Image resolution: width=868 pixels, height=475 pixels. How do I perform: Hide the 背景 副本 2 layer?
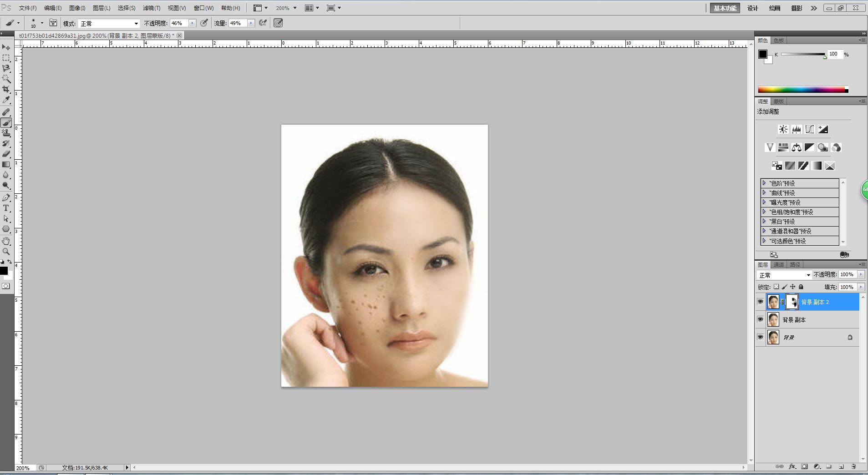tap(760, 302)
